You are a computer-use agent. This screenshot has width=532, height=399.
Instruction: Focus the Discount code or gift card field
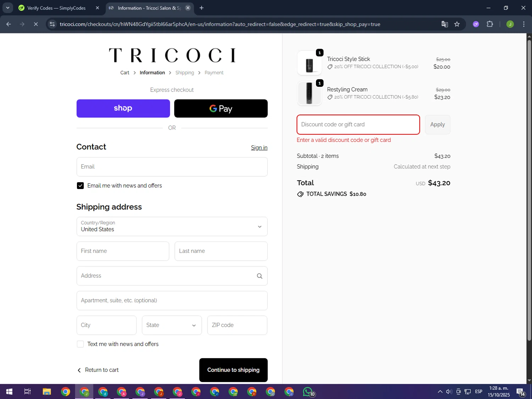click(358, 124)
